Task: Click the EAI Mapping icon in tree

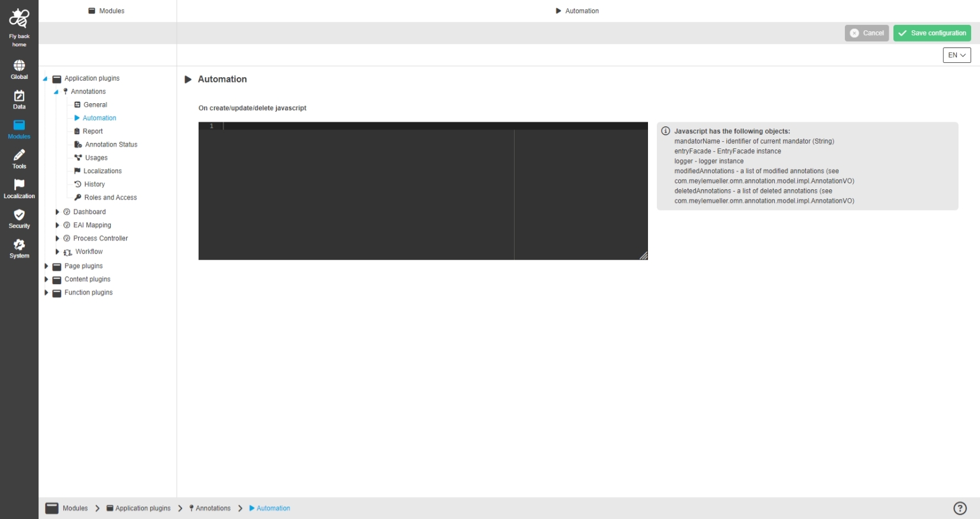Action: point(67,225)
